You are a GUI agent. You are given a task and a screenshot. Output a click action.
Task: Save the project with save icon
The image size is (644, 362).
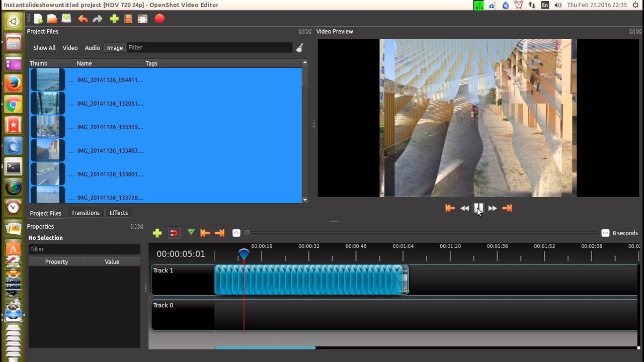click(66, 19)
